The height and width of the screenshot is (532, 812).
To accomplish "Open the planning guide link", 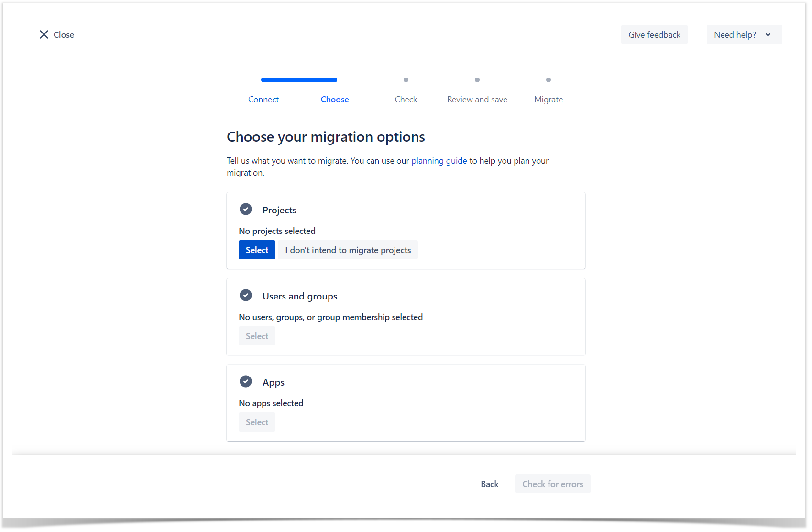I will (439, 161).
